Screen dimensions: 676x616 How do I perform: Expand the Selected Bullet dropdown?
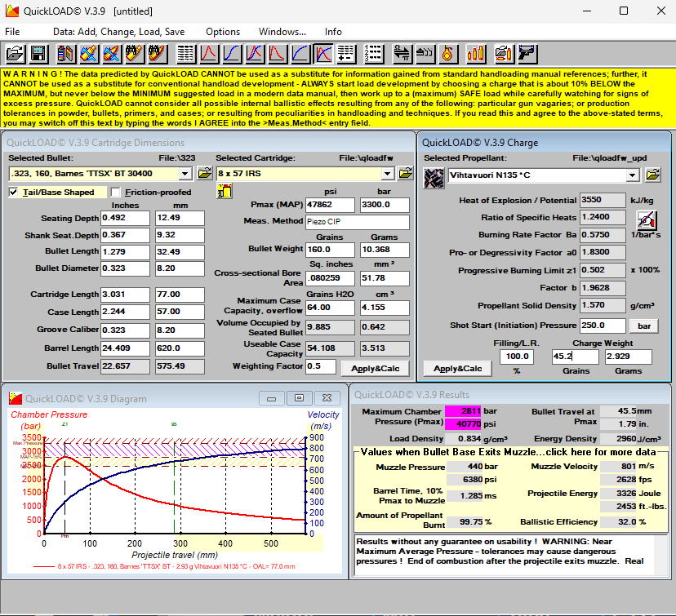[x=184, y=174]
